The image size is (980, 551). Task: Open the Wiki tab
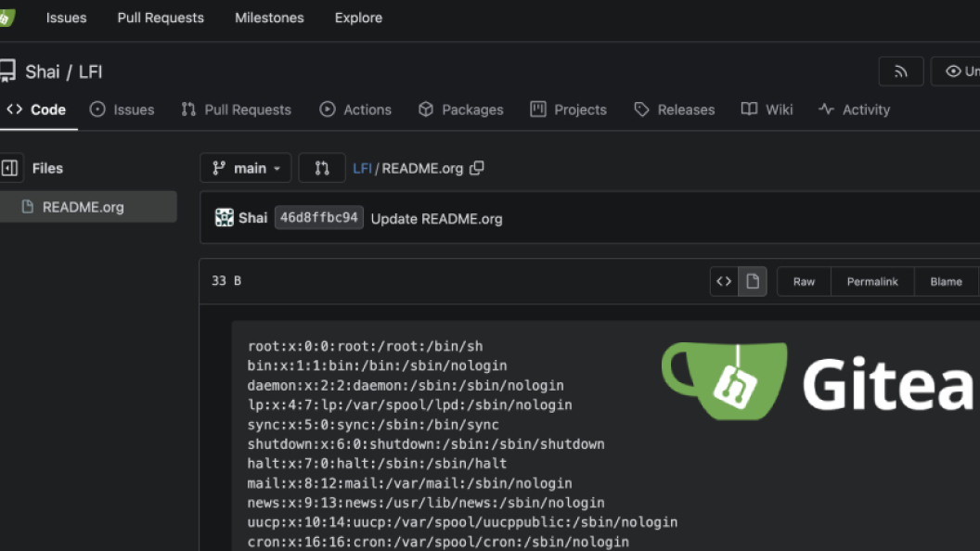click(x=767, y=110)
